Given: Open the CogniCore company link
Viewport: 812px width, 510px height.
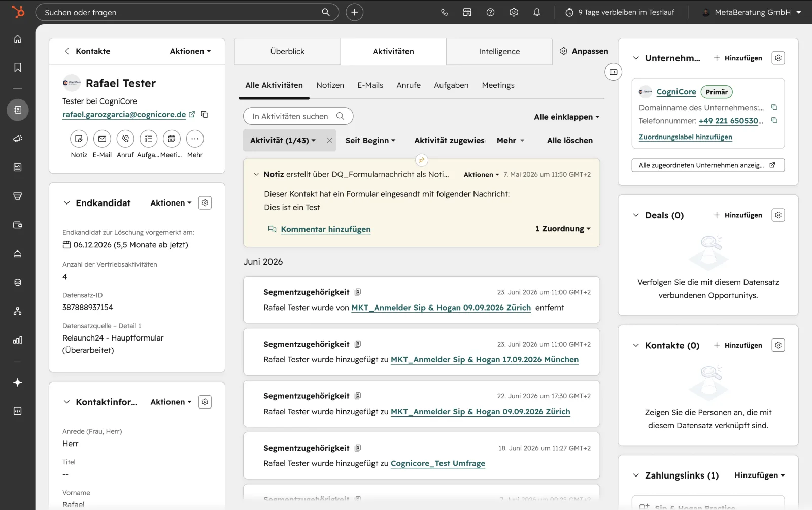Looking at the screenshot, I should (x=676, y=92).
